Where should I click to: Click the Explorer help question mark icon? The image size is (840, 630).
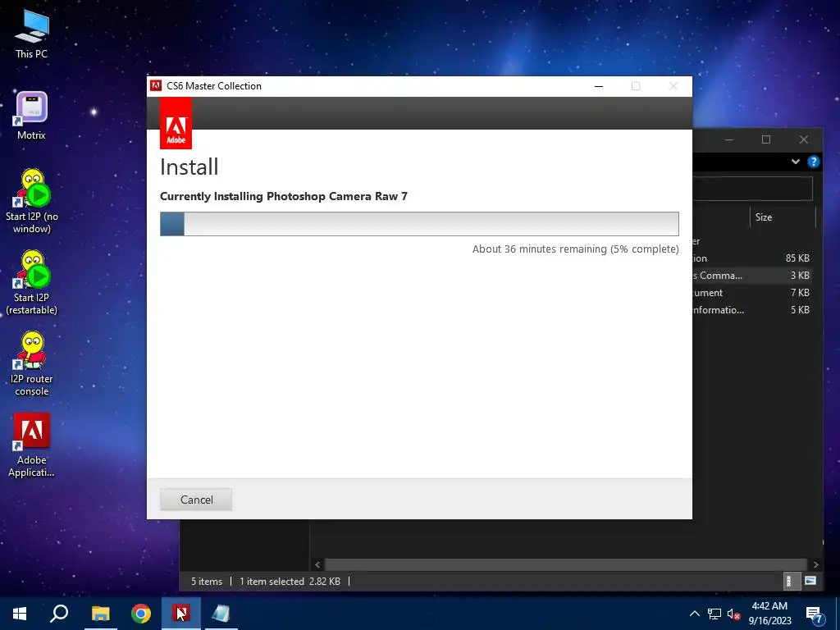pyautogui.click(x=813, y=162)
